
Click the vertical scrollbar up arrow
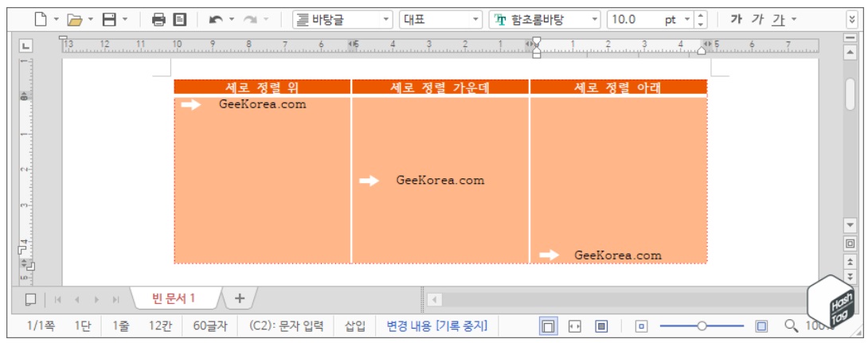tap(850, 53)
